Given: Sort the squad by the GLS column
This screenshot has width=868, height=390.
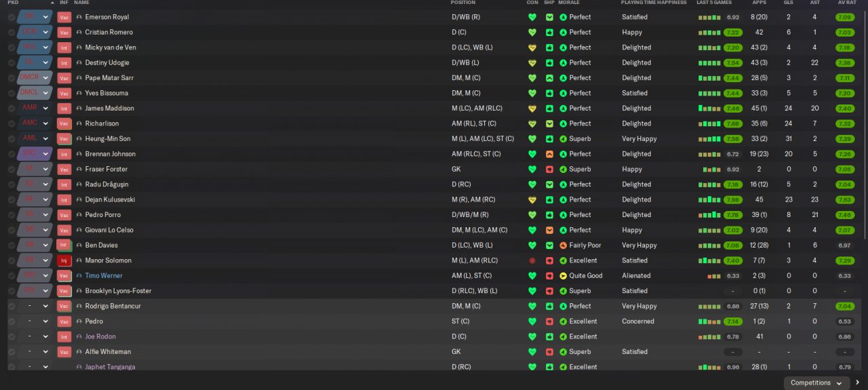Looking at the screenshot, I should pyautogui.click(x=789, y=3).
